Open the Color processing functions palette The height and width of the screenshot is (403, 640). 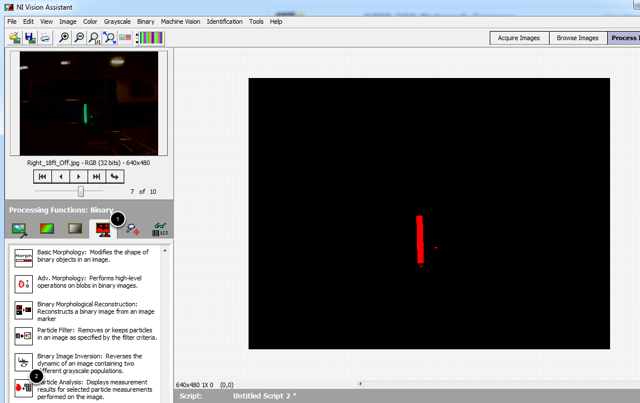coord(47,229)
